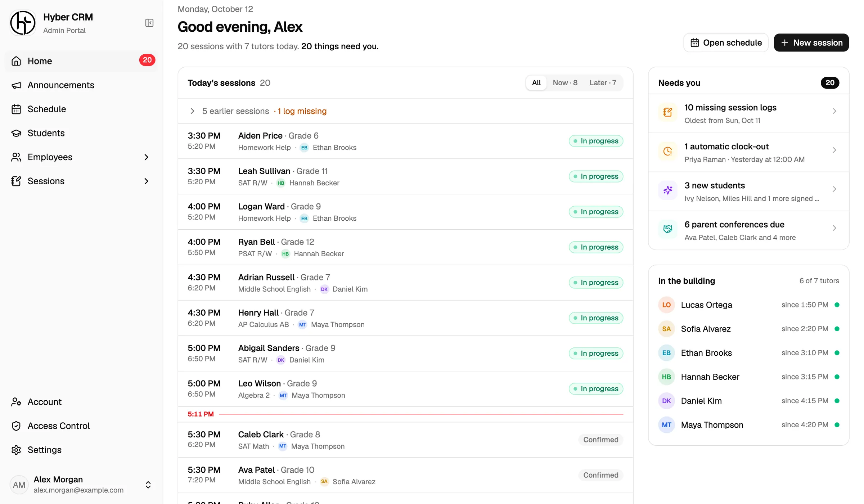Open the 10 missing session logs chevron
Screen dimensions: 864x504
point(834,111)
